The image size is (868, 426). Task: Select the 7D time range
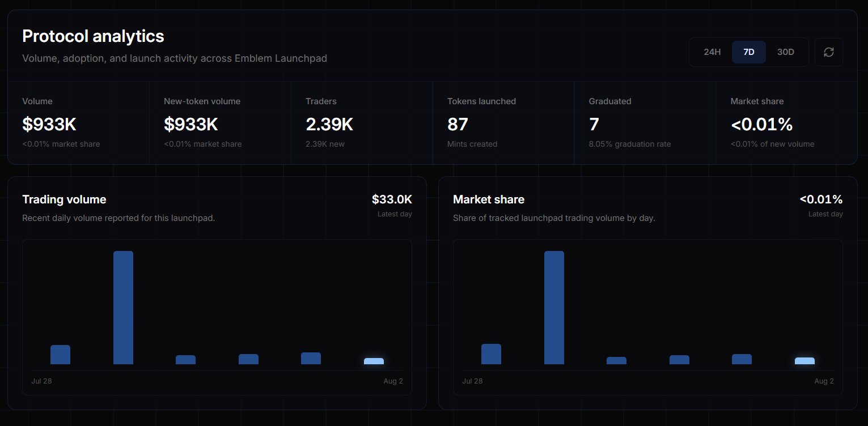[x=748, y=52]
